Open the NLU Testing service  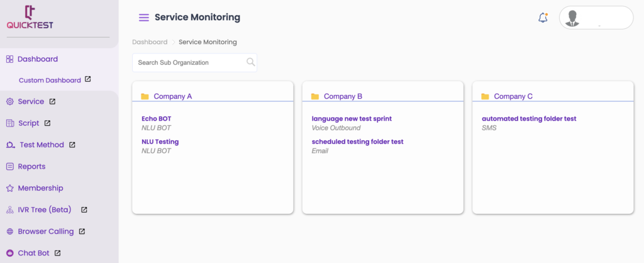[160, 142]
